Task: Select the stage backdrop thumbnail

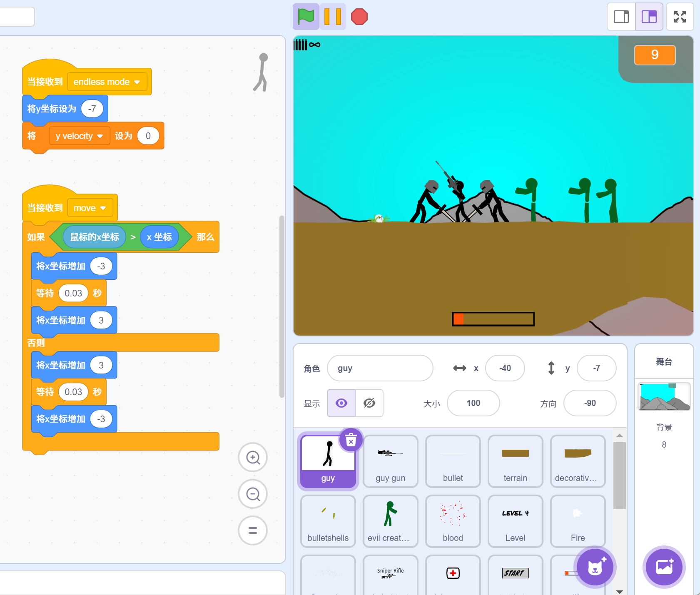Action: [x=664, y=397]
